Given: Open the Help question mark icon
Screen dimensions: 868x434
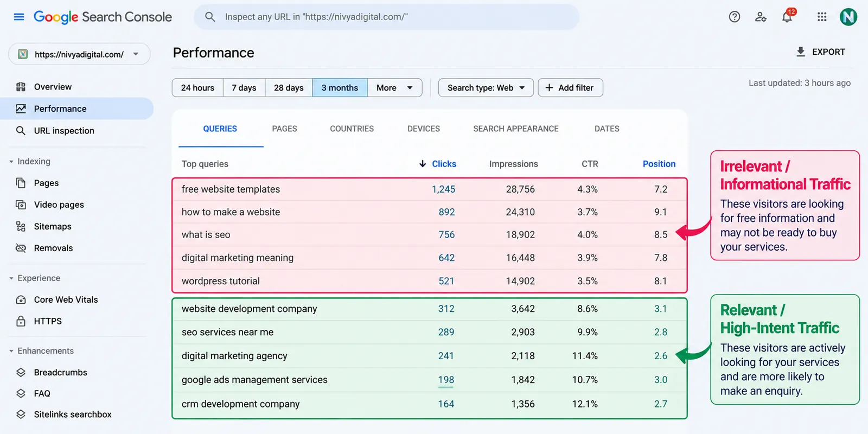Looking at the screenshot, I should tap(735, 17).
